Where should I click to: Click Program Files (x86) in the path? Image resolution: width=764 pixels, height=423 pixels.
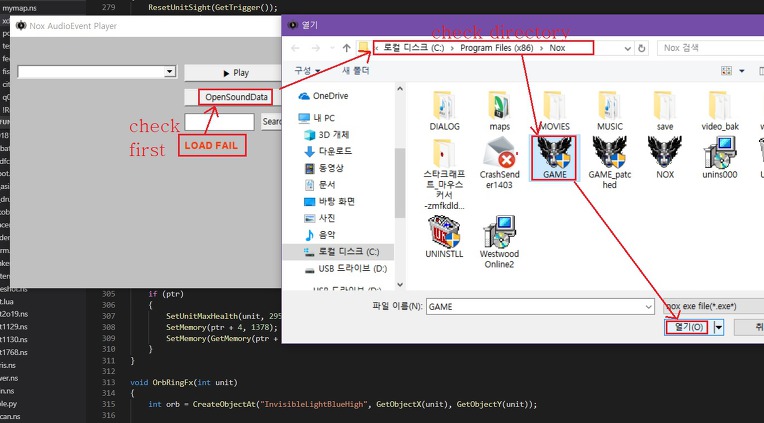(497, 48)
